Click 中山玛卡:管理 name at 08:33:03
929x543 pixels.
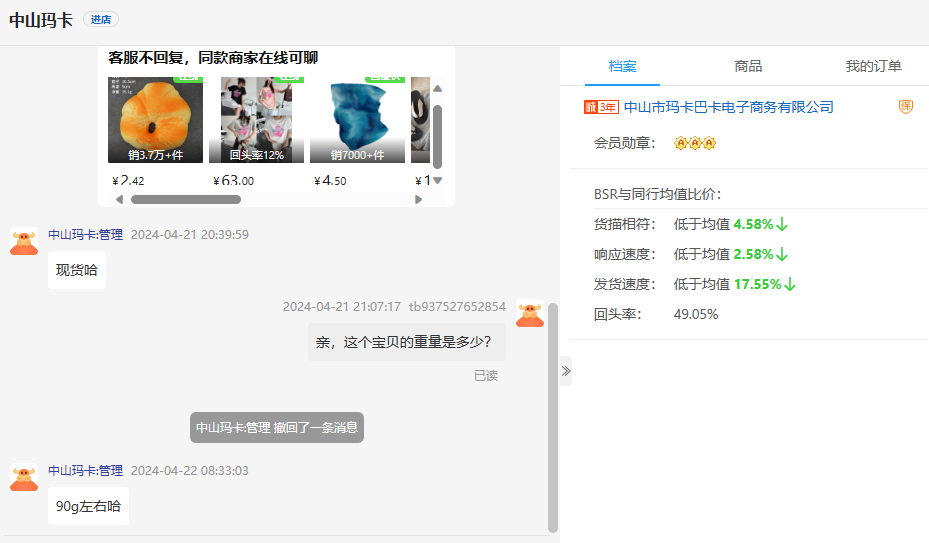(x=85, y=471)
